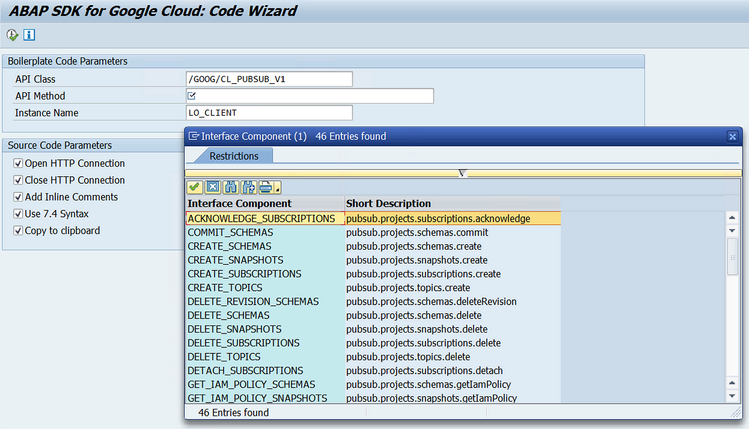Close the Interface Component dialog

(732, 137)
